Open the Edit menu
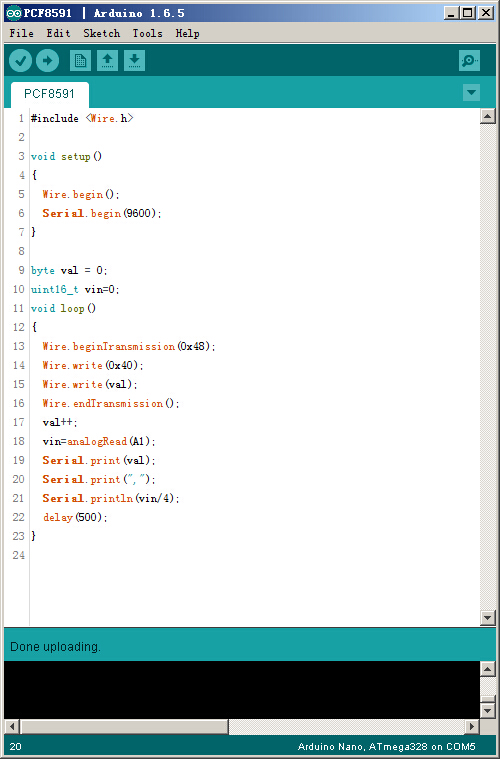Viewport: 500px width, 759px height. click(x=58, y=33)
